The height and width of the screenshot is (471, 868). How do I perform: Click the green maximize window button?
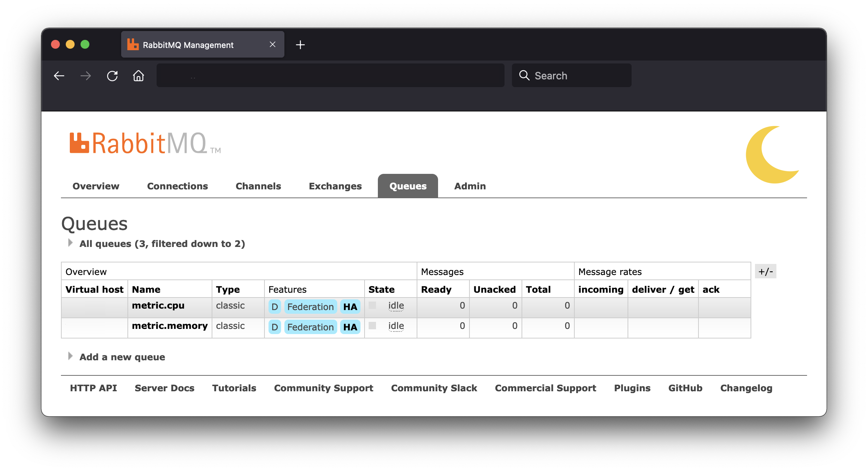pos(85,44)
